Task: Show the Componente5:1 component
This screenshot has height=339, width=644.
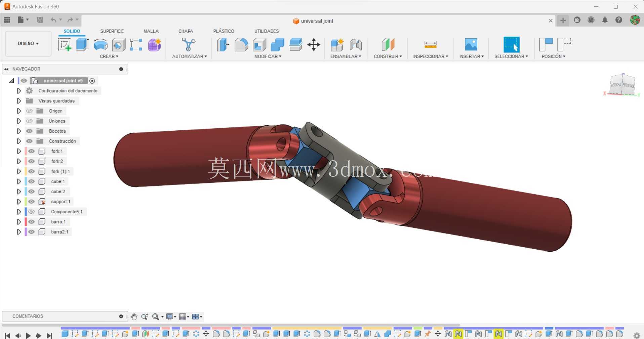Action: click(x=31, y=212)
